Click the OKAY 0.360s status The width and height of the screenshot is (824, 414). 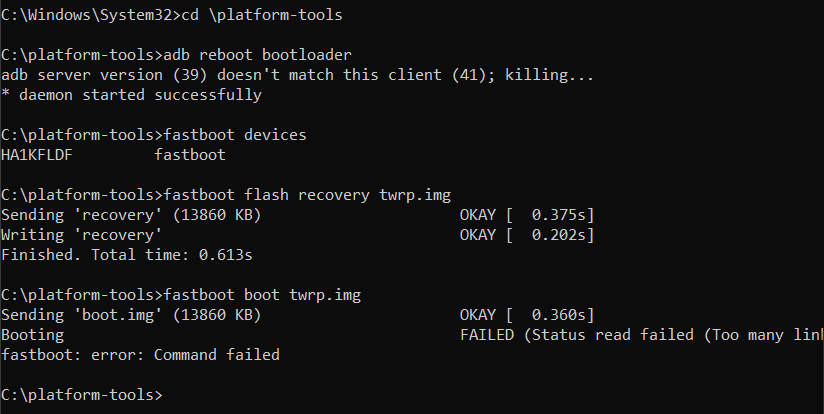tap(526, 314)
